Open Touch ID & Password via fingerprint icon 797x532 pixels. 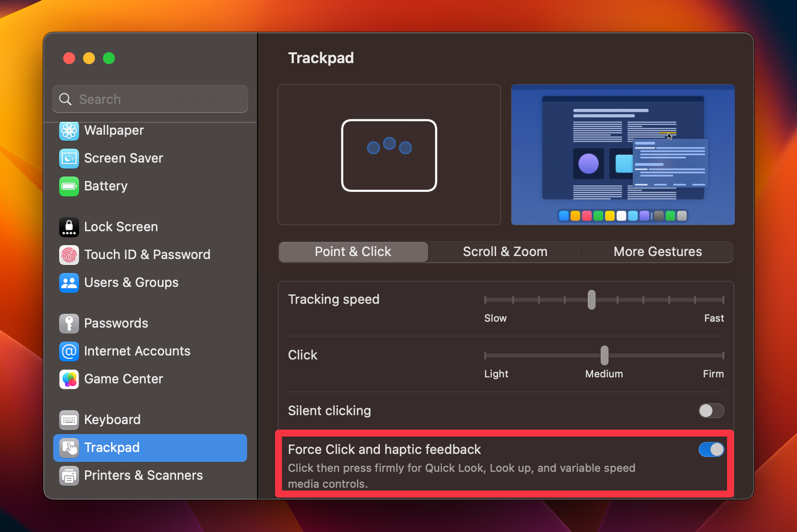(69, 255)
